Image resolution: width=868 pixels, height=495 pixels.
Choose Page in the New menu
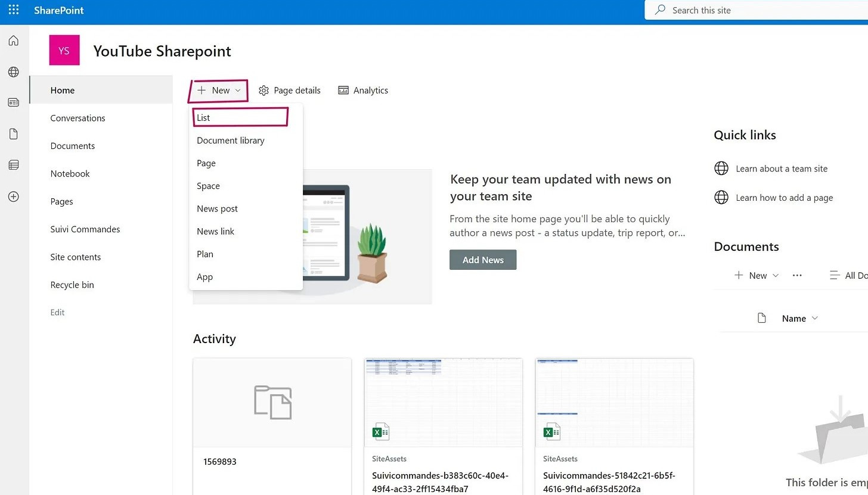(246, 163)
